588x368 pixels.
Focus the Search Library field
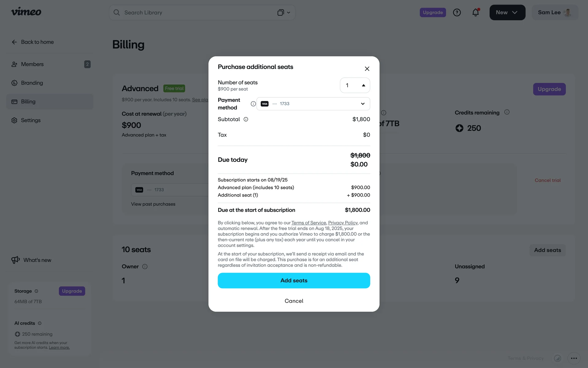tap(196, 13)
